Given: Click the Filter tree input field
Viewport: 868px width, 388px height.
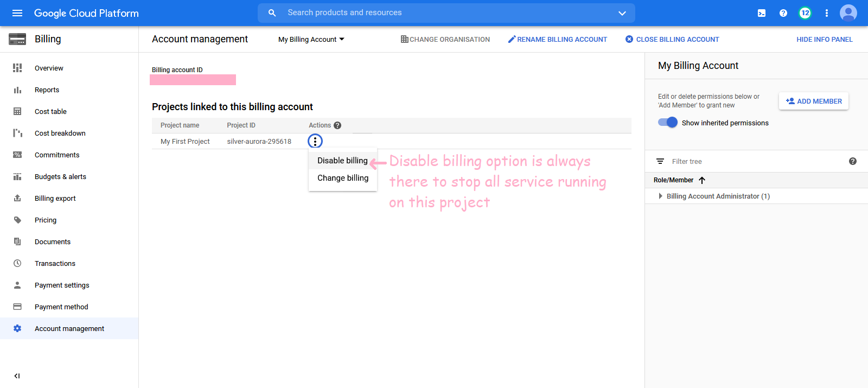Looking at the screenshot, I should (756, 161).
